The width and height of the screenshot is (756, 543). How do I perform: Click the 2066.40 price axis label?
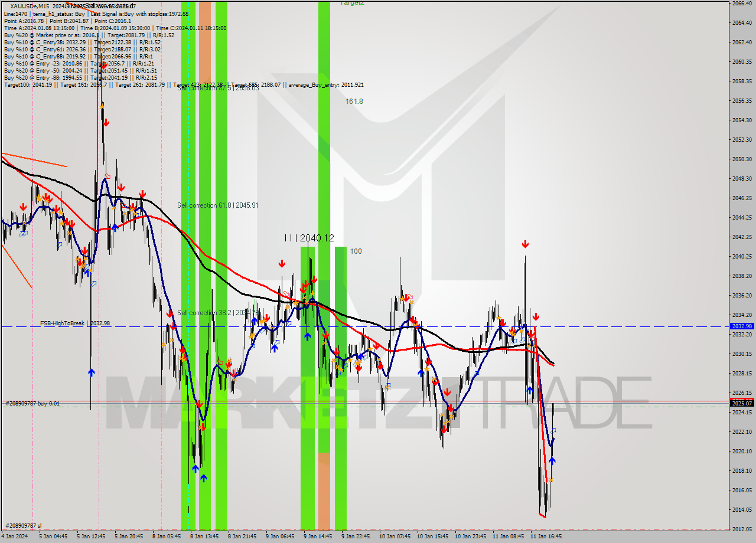742,4
